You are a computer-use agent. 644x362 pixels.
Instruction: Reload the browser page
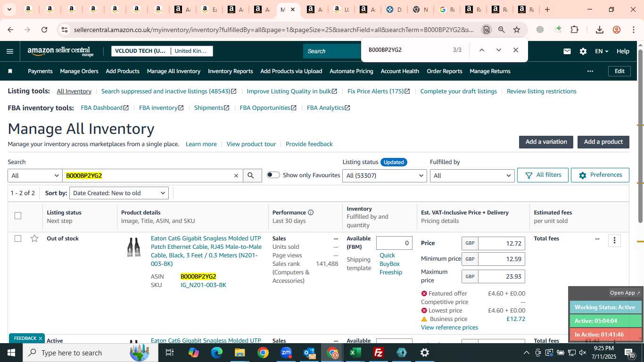click(x=44, y=30)
